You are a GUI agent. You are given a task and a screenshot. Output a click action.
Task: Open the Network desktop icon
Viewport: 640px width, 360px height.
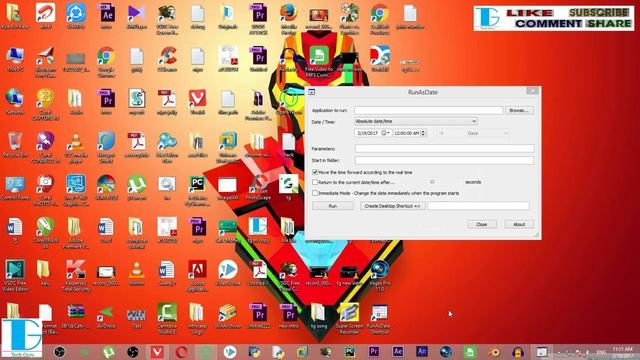point(15,102)
